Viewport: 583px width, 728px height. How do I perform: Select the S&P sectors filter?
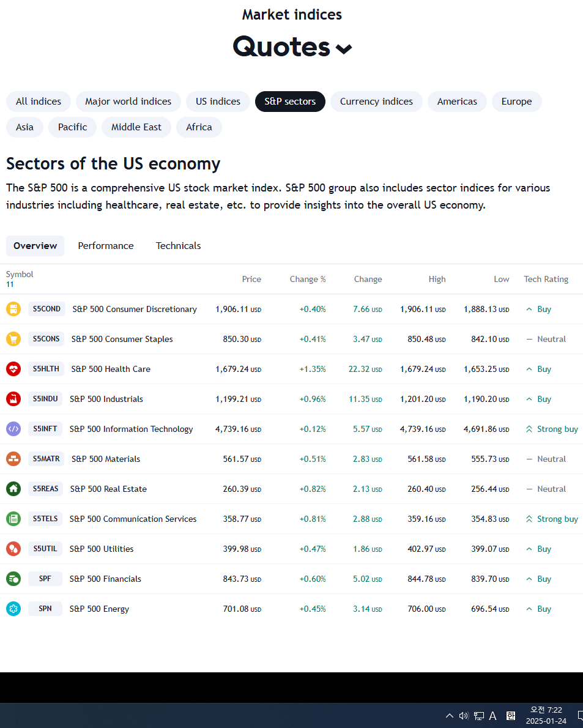point(290,101)
